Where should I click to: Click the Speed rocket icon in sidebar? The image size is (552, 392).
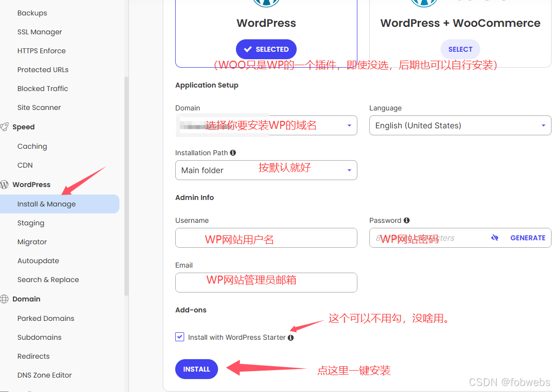pos(4,127)
